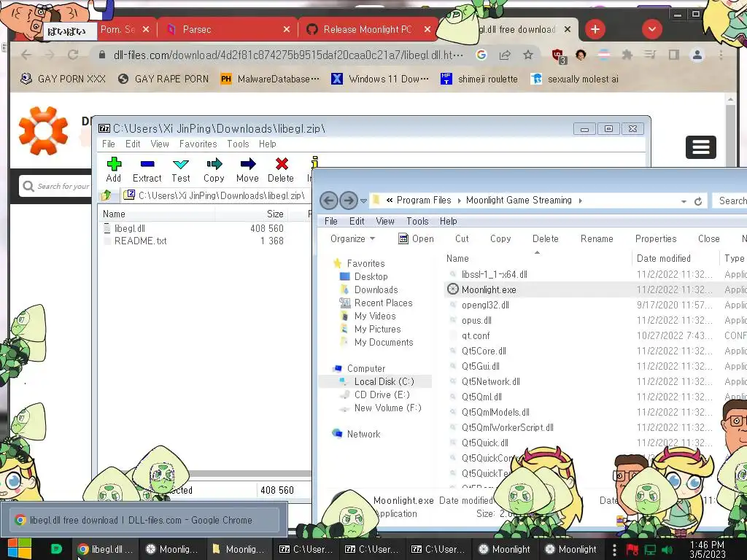Click Explorer Cut command
The image size is (747, 560).
click(x=462, y=238)
